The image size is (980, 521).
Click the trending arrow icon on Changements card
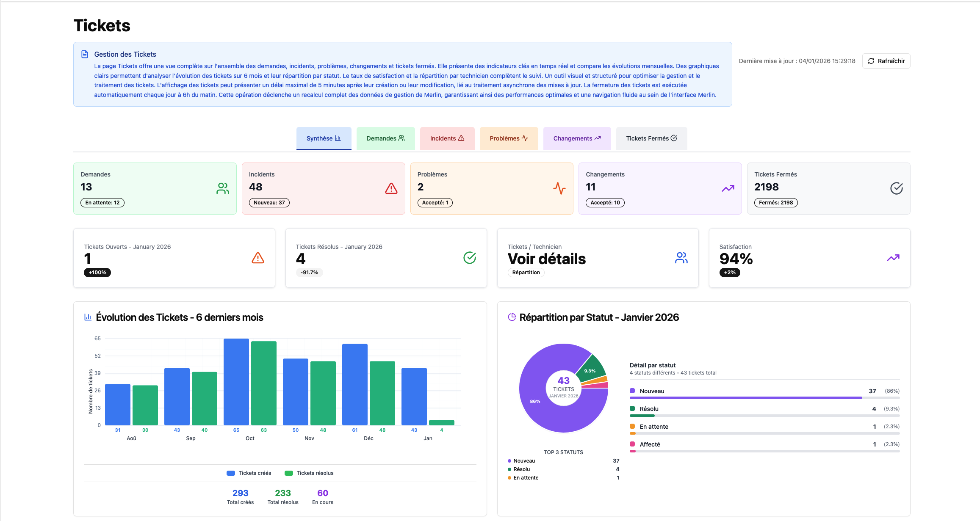[728, 188]
